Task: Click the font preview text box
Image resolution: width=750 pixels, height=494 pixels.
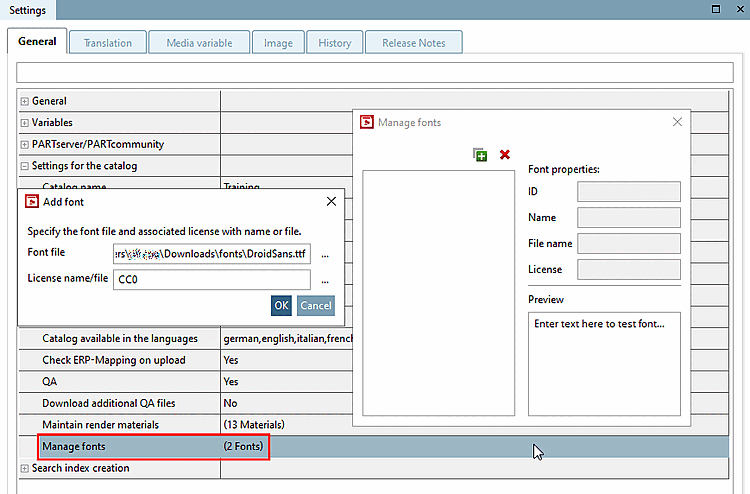Action: pyautogui.click(x=604, y=364)
